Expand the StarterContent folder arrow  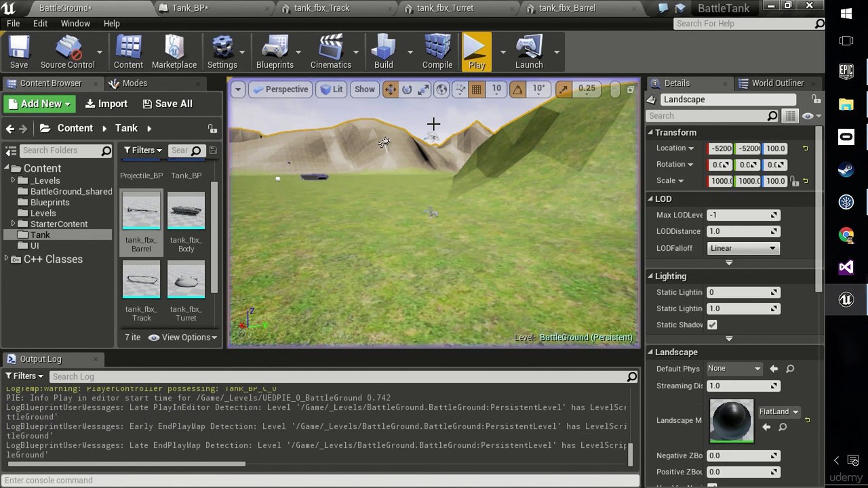13,224
